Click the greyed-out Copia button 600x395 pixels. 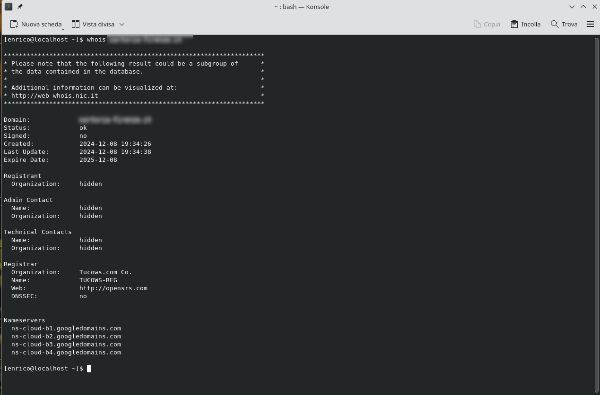[487, 24]
